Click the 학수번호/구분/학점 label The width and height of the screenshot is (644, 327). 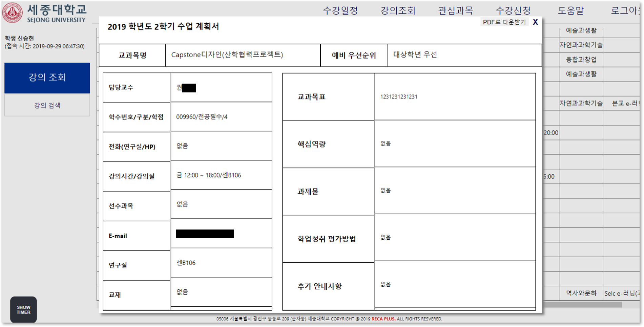[136, 117]
